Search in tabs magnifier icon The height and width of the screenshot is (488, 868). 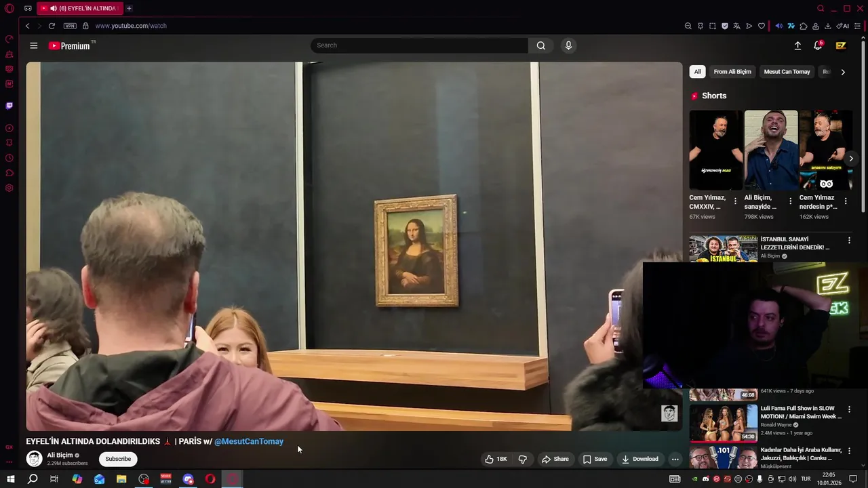[821, 8]
